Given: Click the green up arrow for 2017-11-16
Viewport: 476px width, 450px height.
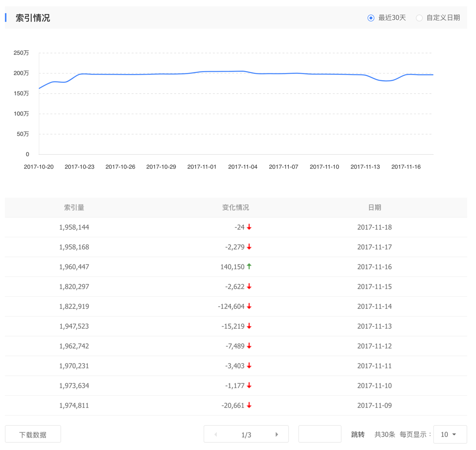Looking at the screenshot, I should coord(249,266).
